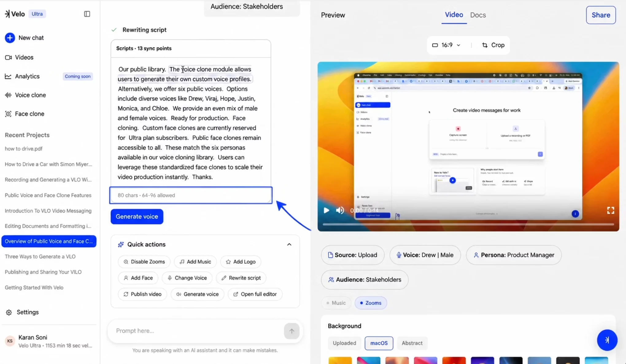Image resolution: width=626 pixels, height=364 pixels.
Task: Select the Abstract background tab
Action: [x=412, y=343]
